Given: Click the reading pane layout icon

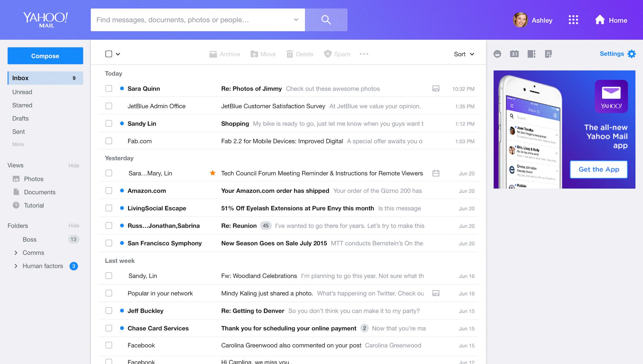Looking at the screenshot, I should click(x=531, y=54).
